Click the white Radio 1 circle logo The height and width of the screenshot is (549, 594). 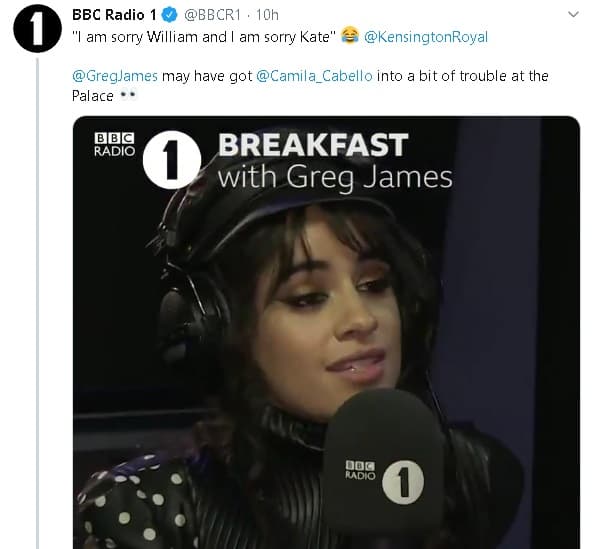pos(172,160)
